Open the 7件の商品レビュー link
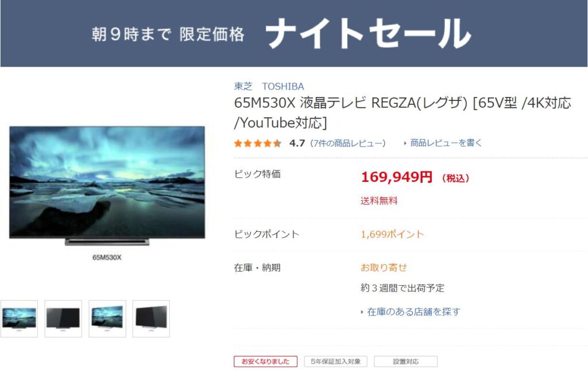The height and width of the screenshot is (370, 588). tap(347, 143)
